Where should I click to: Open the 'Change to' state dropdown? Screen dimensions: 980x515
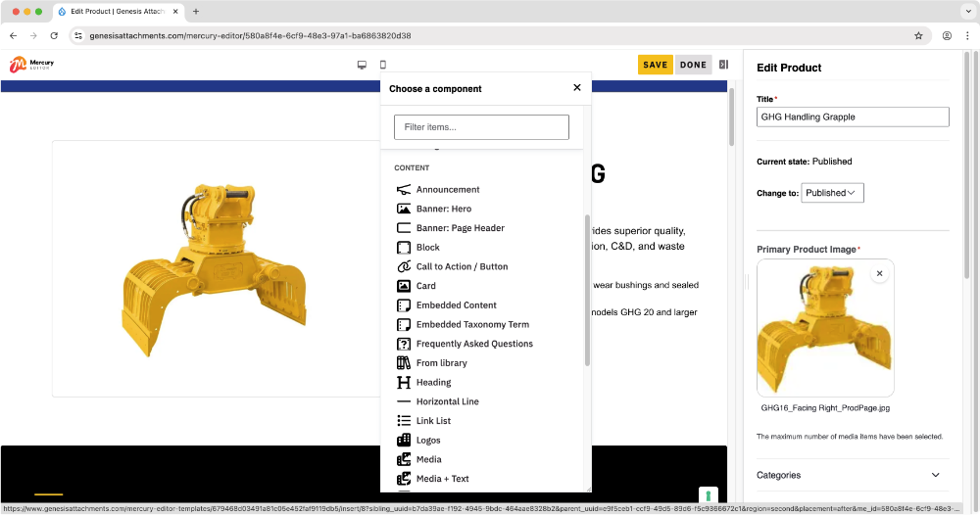click(x=832, y=193)
